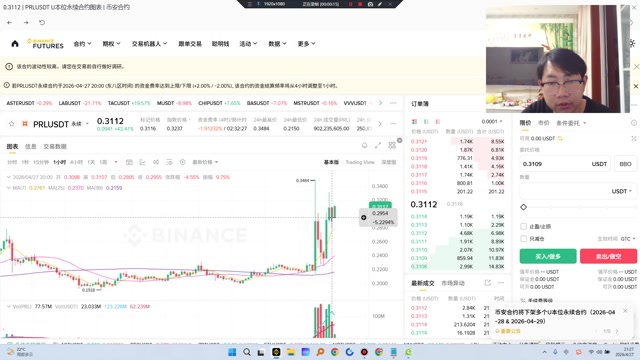Image resolution: width=640 pixels, height=360 pixels.
Task: Open the 活动 dropdown menu
Action: pyautogui.click(x=248, y=44)
